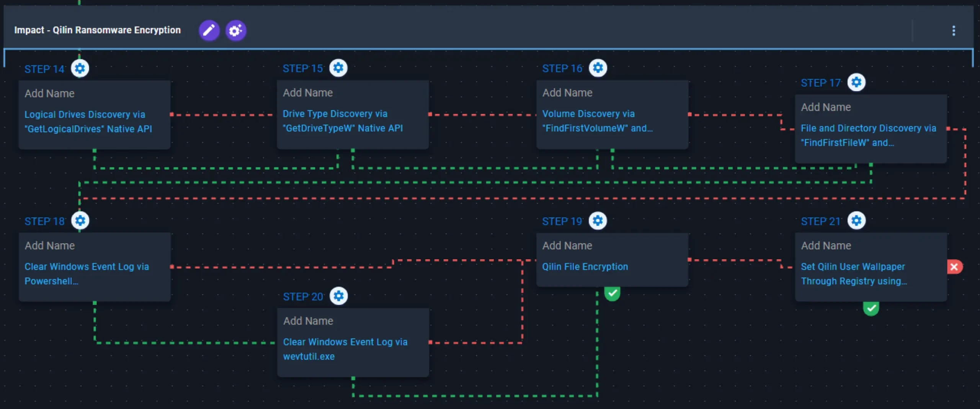
Task: Open the gear settings for Step 15
Action: click(338, 68)
